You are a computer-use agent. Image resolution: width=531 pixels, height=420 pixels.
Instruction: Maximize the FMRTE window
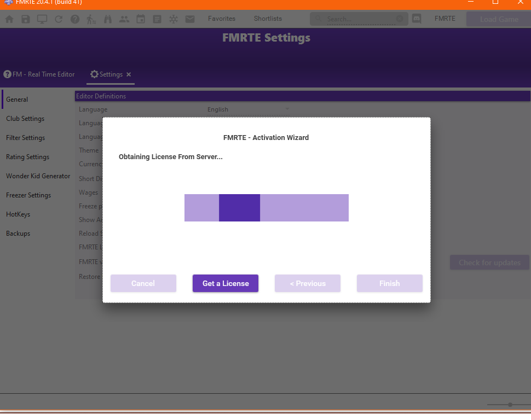[x=495, y=2]
